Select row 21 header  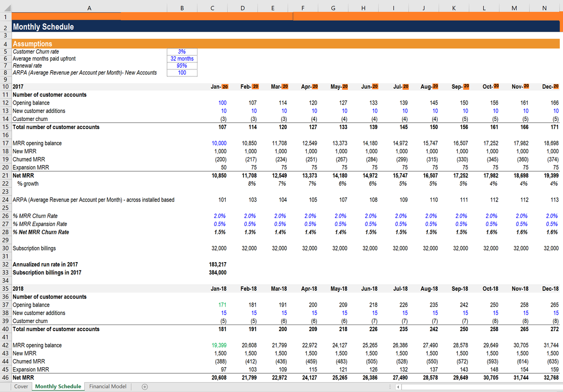[6, 175]
